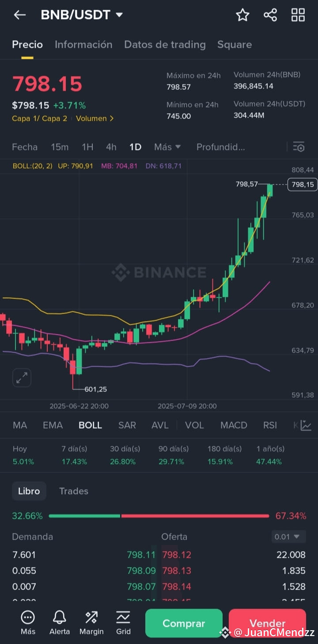Enable the EMA indicator
The width and height of the screenshot is (318, 644).
pyautogui.click(x=53, y=425)
